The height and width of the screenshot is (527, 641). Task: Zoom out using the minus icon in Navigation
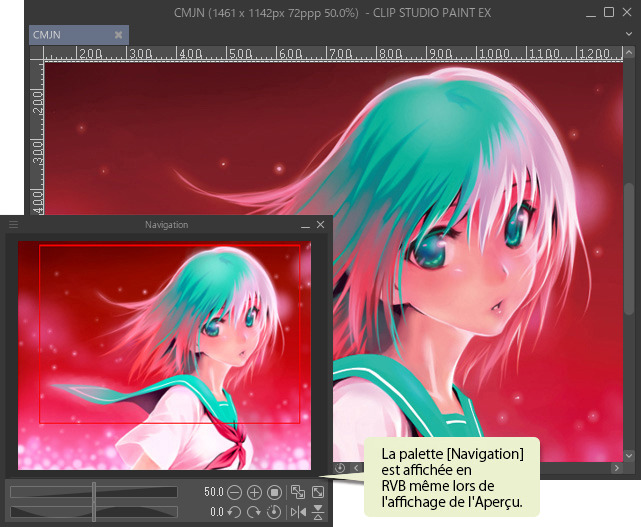[234, 492]
